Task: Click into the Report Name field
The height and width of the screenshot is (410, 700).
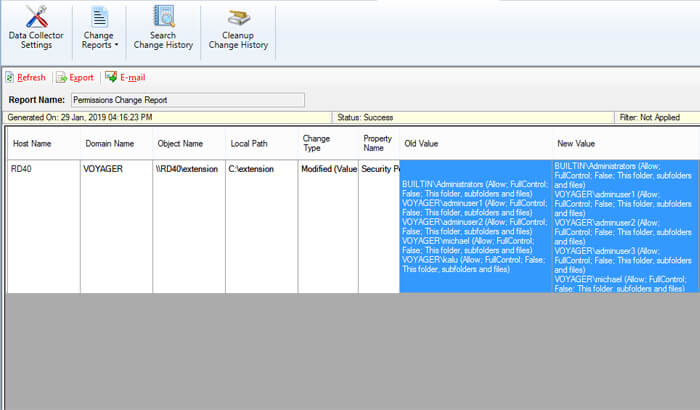Action: click(x=187, y=100)
